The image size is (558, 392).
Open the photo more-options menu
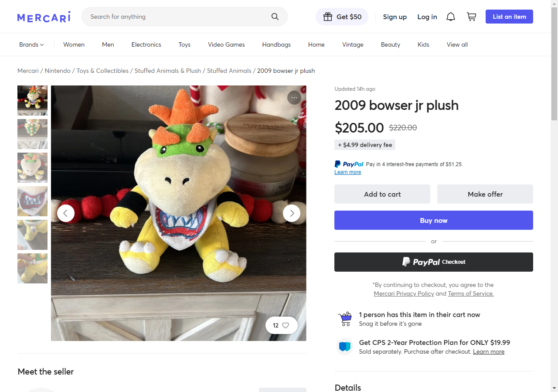[294, 98]
